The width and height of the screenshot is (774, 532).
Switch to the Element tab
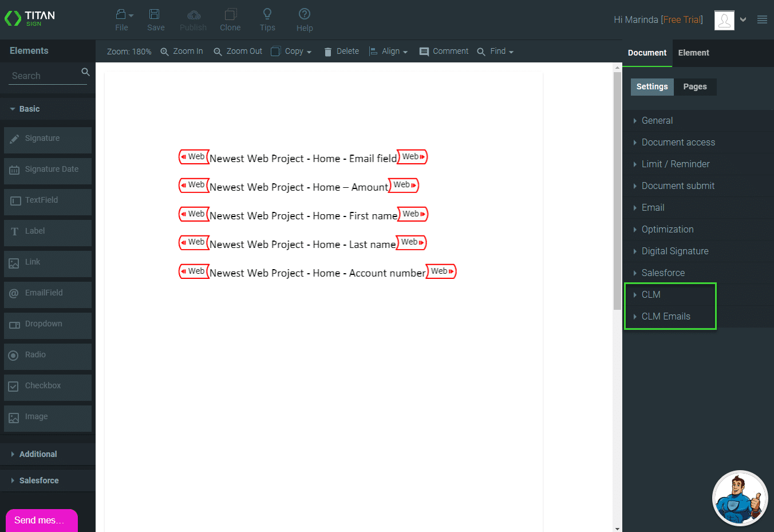click(x=693, y=53)
